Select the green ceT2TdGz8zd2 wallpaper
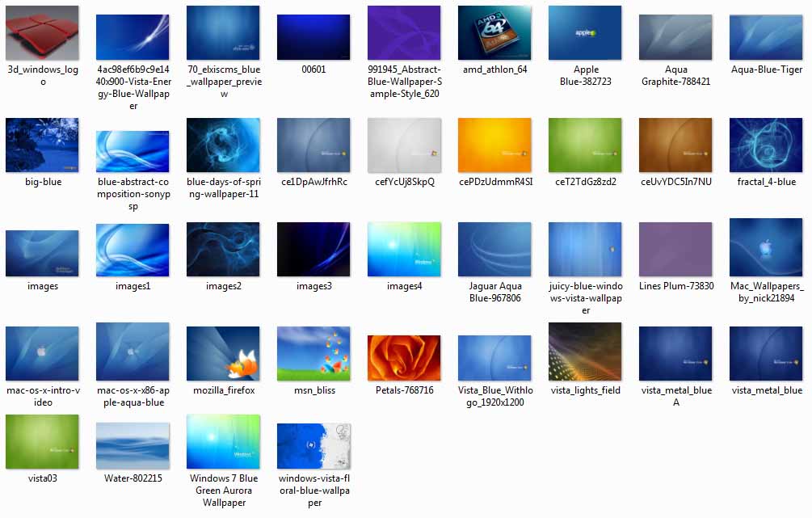This screenshot has width=812, height=518. 585,145
